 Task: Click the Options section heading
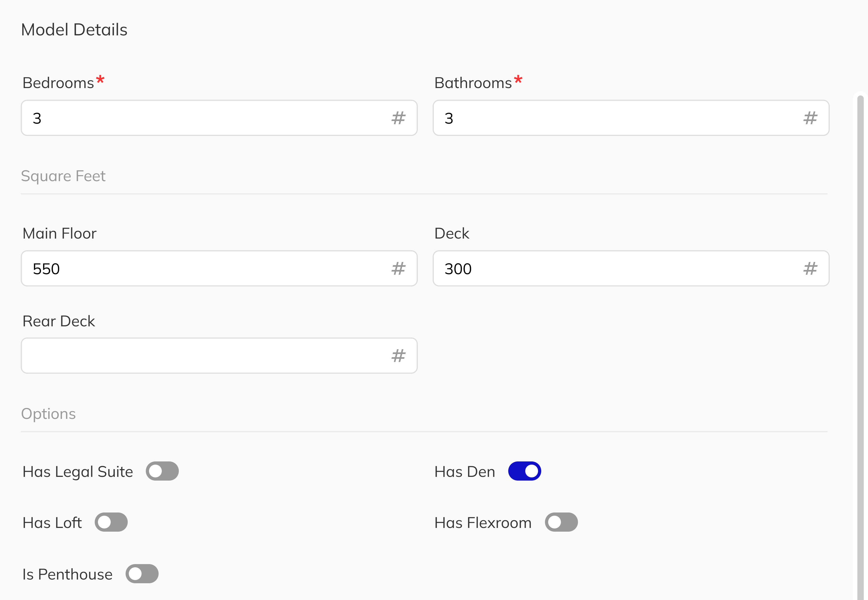point(48,414)
